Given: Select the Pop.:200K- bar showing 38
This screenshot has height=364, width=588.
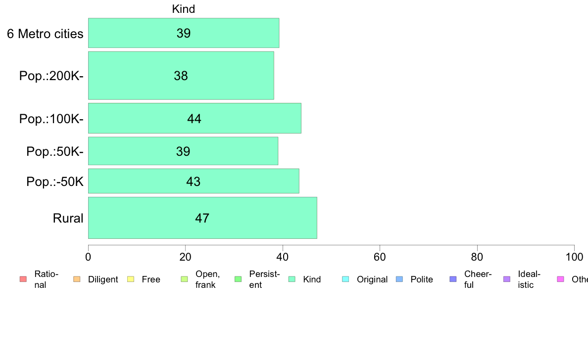Looking at the screenshot, I should pos(181,76).
